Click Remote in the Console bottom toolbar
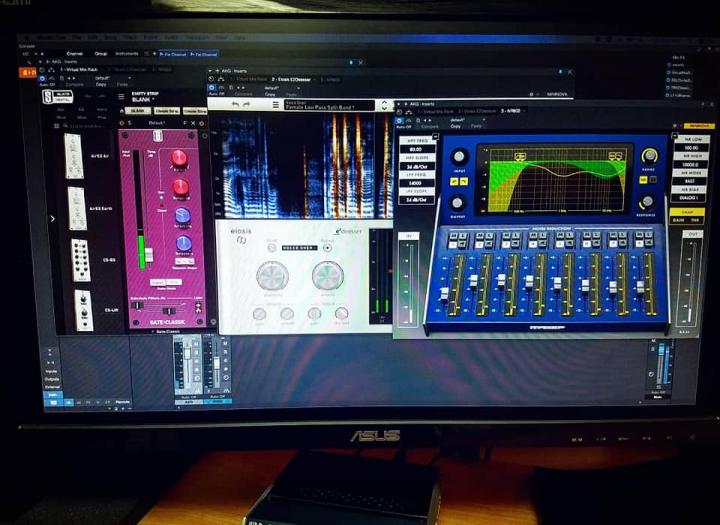Screen dimensions: 720x525 [x=123, y=402]
